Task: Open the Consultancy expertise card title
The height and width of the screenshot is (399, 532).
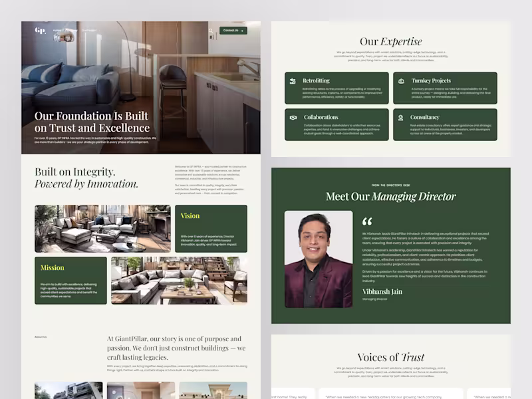Action: click(424, 118)
